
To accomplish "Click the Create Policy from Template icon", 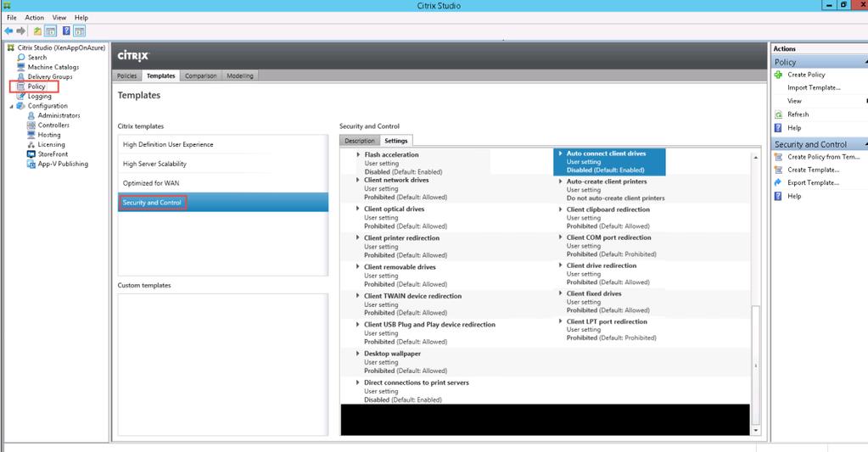I will click(x=778, y=157).
